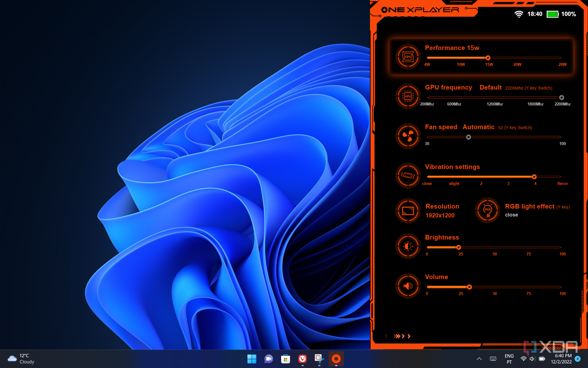
Task: Set performance to the 20W mark
Action: click(x=517, y=58)
